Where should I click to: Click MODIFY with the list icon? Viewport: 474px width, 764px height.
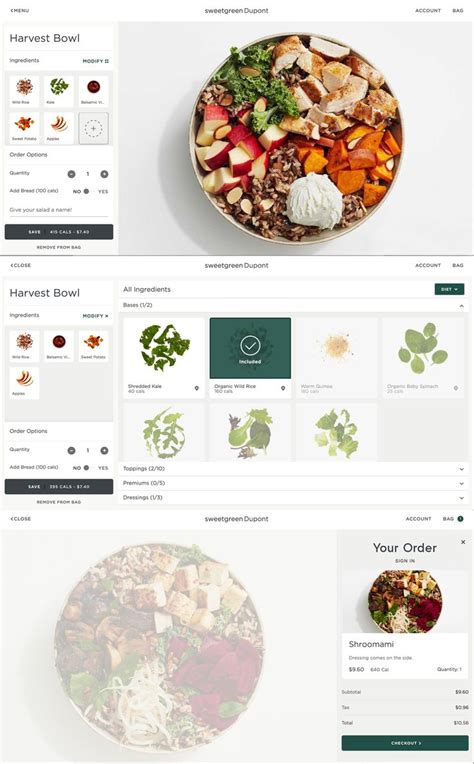point(95,61)
